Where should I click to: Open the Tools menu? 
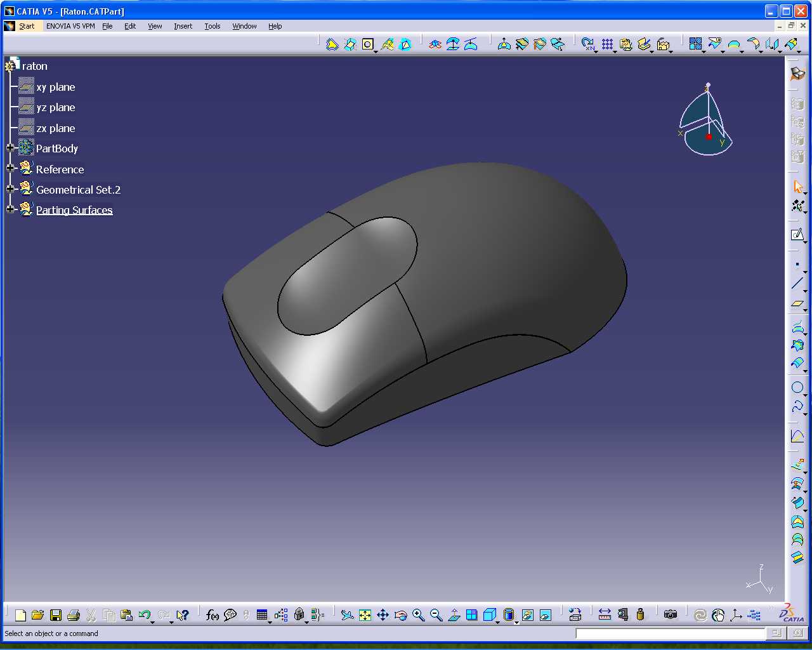[x=213, y=26]
